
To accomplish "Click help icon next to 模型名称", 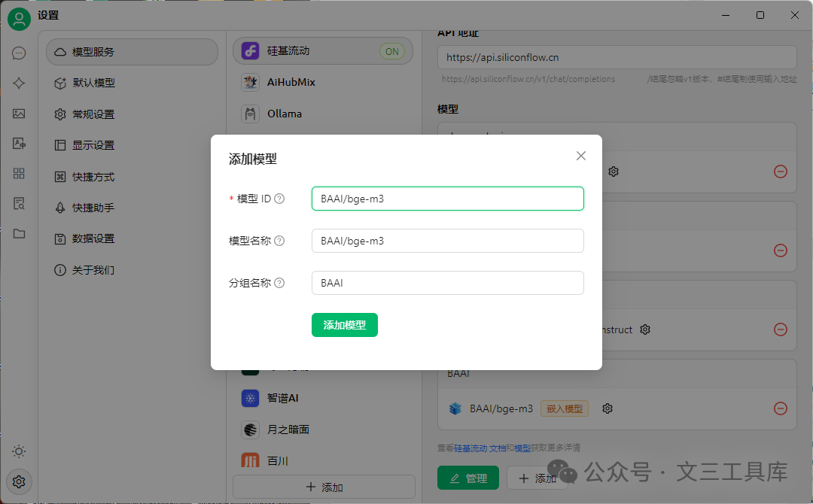I will (279, 241).
